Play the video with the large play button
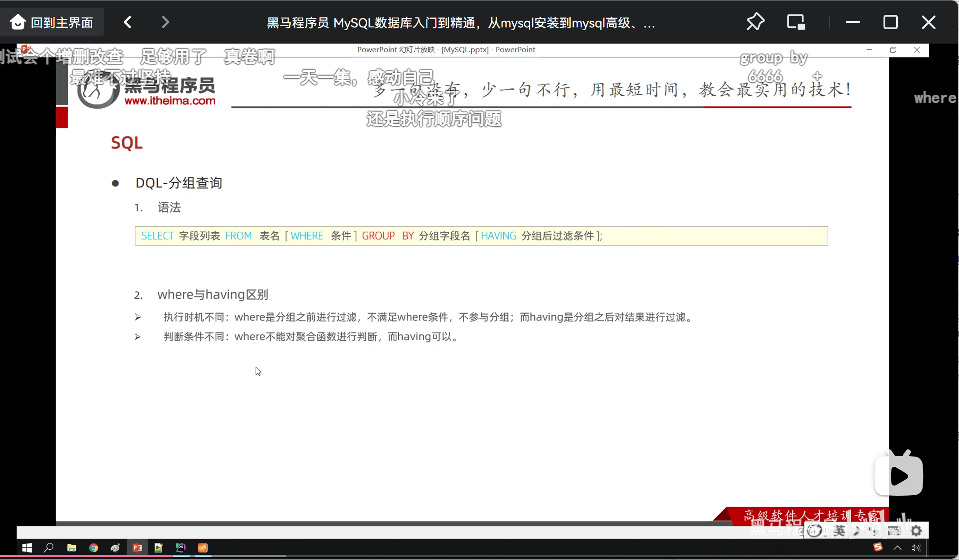The width and height of the screenshot is (959, 560). [x=898, y=476]
